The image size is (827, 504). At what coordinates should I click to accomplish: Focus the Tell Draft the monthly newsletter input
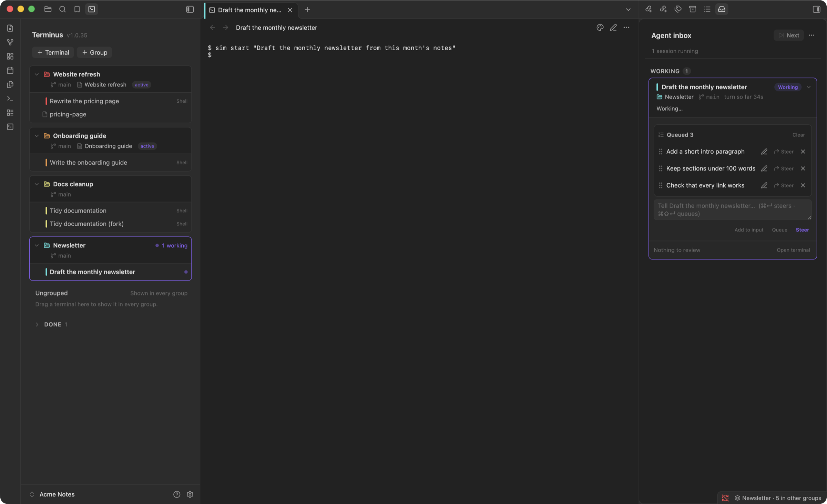(x=733, y=210)
